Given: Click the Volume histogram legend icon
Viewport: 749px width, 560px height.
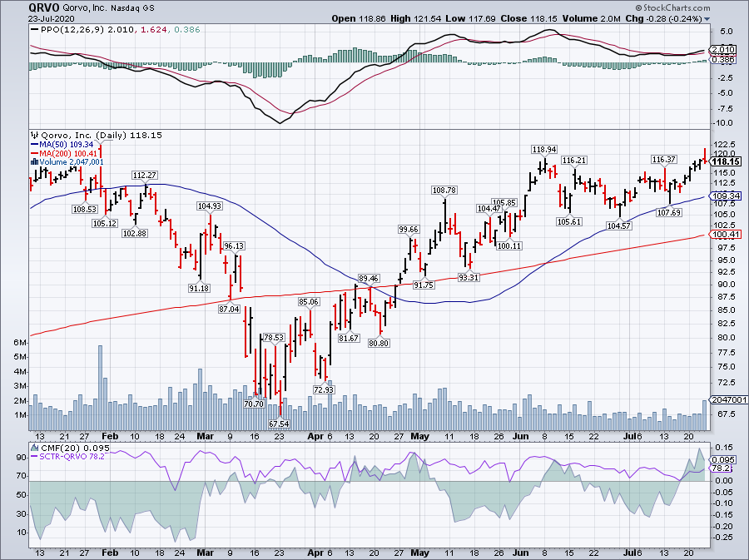Looking at the screenshot, I should pos(34,161).
